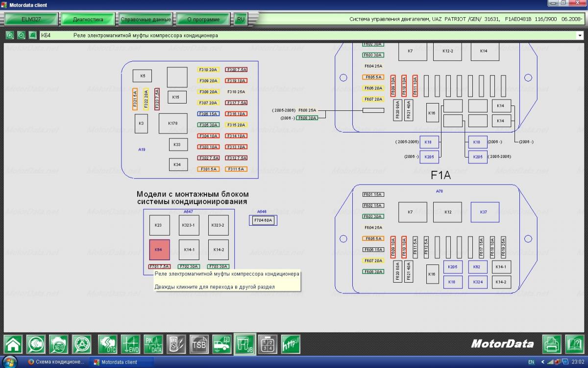Open the PIN DATA section
The image size is (588, 368).
pos(153,344)
